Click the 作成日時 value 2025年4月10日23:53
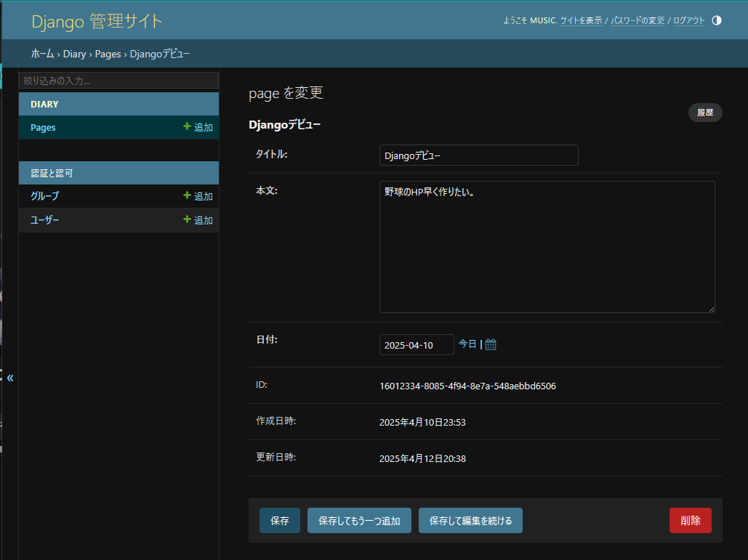748x560 pixels. pyautogui.click(x=422, y=422)
